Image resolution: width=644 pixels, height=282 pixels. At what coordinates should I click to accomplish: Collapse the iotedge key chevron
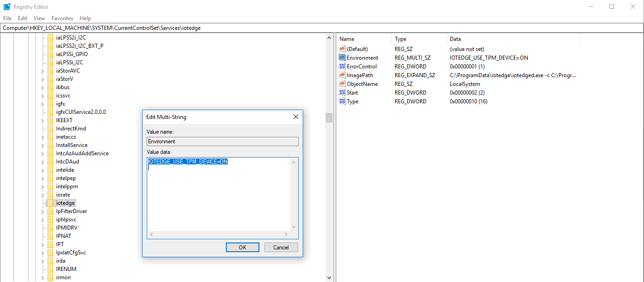pyautogui.click(x=42, y=203)
